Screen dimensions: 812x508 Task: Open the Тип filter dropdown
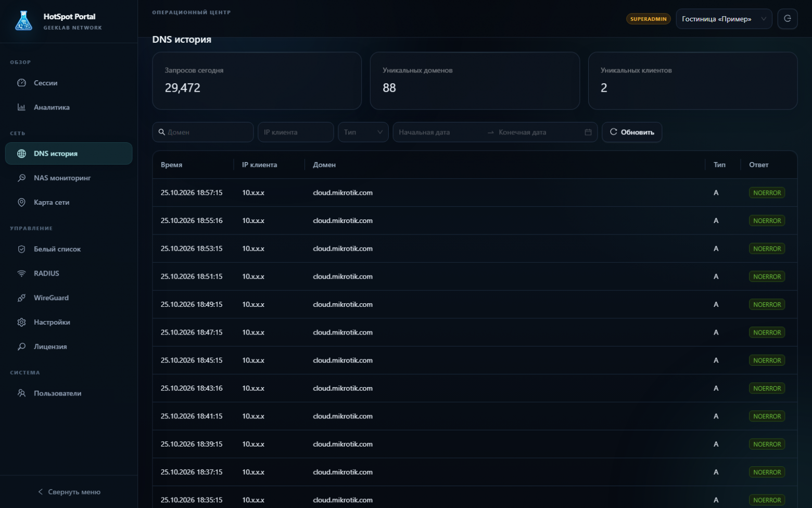click(363, 132)
